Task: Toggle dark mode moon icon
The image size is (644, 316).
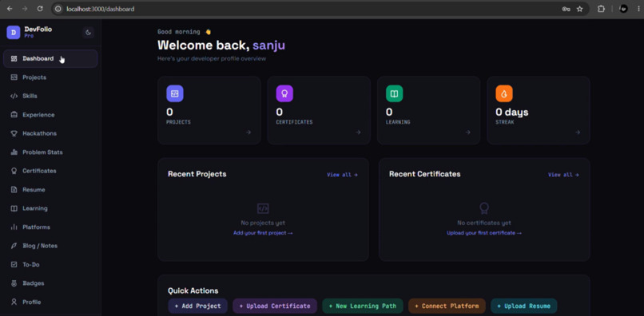Action: pos(89,33)
